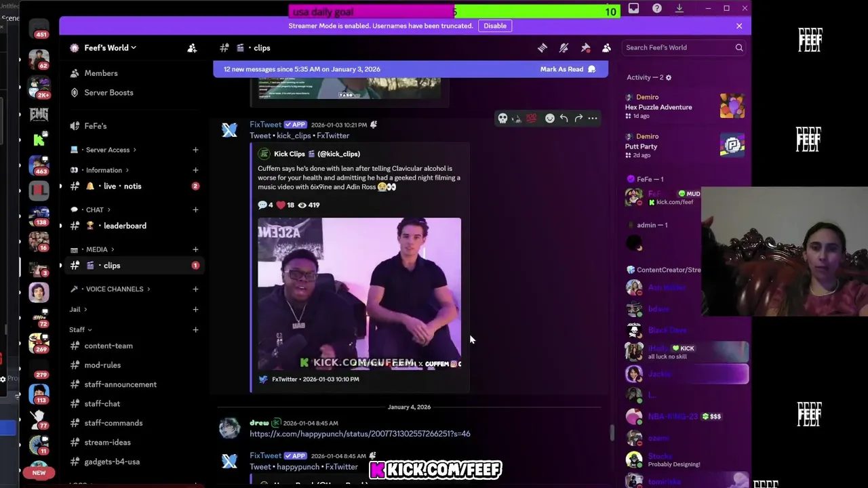Collapse the Staff category
This screenshot has height=488, width=868.
pyautogui.click(x=80, y=329)
